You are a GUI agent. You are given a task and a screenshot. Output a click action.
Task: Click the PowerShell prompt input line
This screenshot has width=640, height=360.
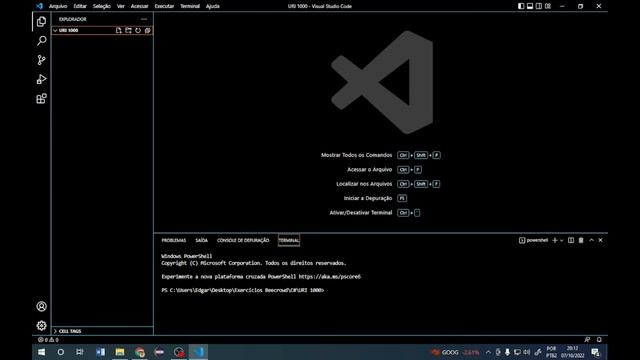click(x=243, y=290)
